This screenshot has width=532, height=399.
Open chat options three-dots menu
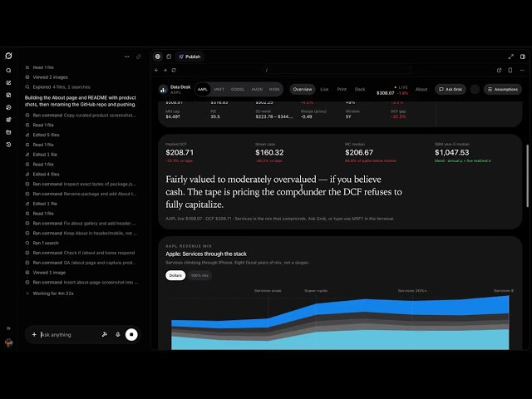[x=127, y=57]
